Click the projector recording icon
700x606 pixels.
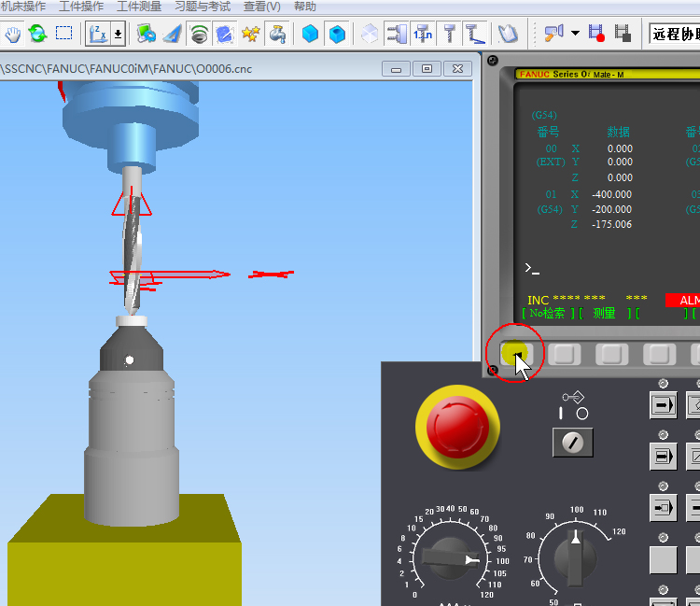coord(553,34)
